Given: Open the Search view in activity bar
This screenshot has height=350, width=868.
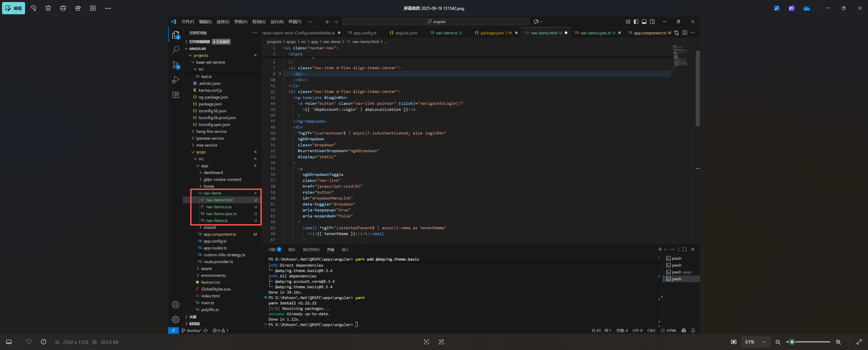Looking at the screenshot, I should click(x=176, y=50).
